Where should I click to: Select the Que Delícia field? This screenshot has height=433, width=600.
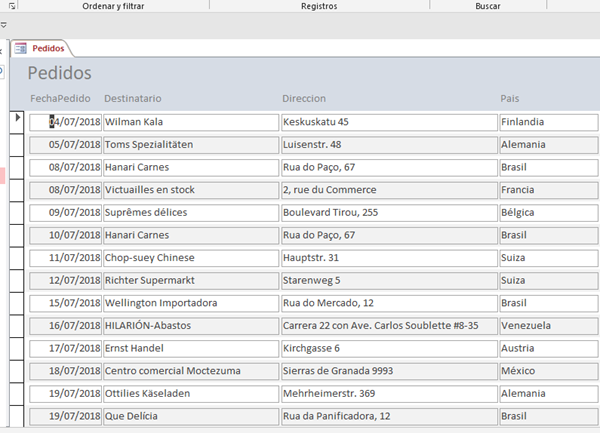[191, 417]
